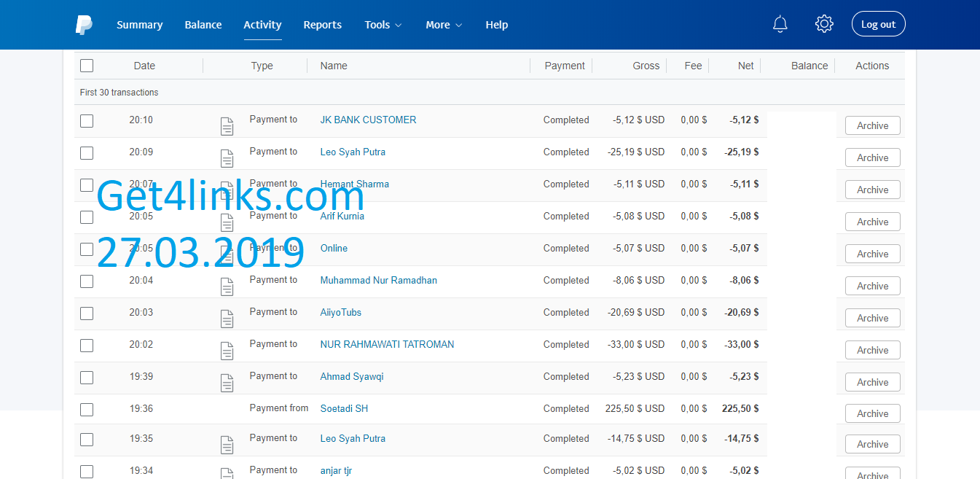
Task: Tick checkbox for 20:09 Leo Syah Putra row
Action: [87, 153]
